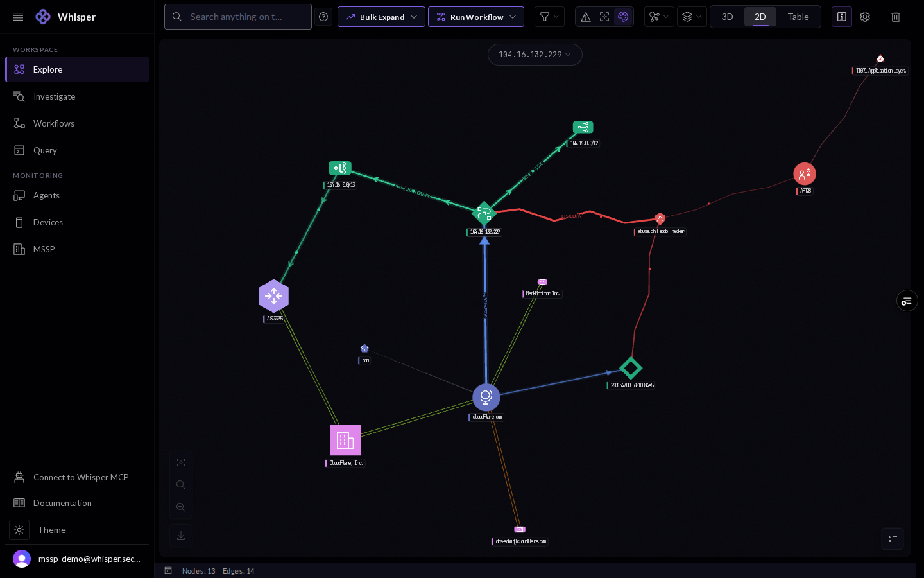
Task: Click the LISTED IN edge label
Action: coord(571,216)
